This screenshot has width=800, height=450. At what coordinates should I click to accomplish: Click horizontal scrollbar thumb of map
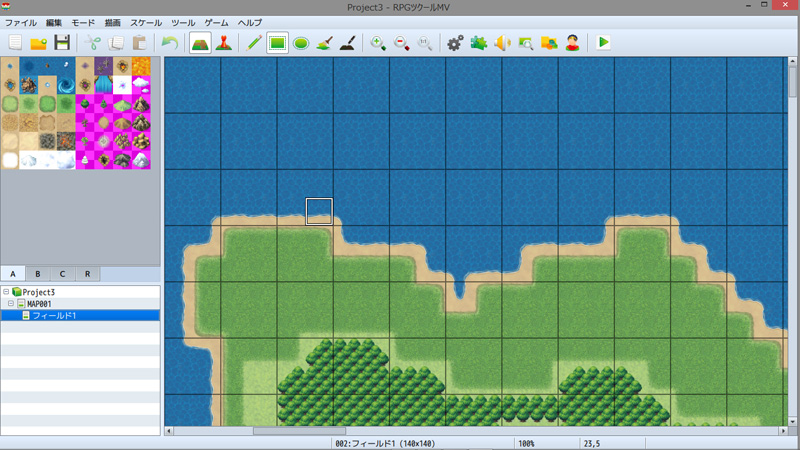tap(299, 431)
